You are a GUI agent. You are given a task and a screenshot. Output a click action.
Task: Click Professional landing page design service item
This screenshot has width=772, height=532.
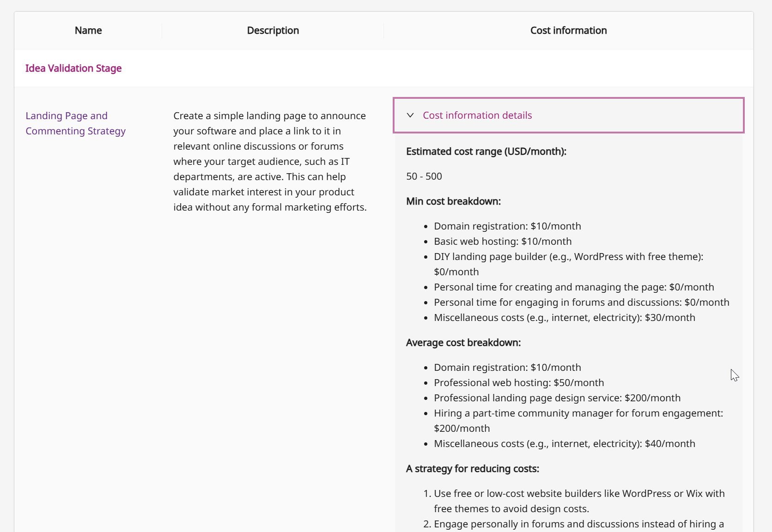point(557,398)
